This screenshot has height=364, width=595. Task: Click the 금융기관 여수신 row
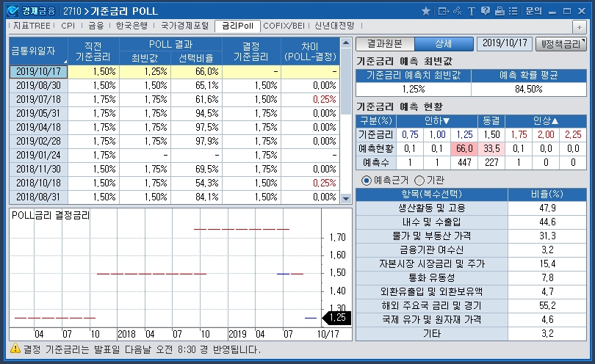[x=472, y=250]
